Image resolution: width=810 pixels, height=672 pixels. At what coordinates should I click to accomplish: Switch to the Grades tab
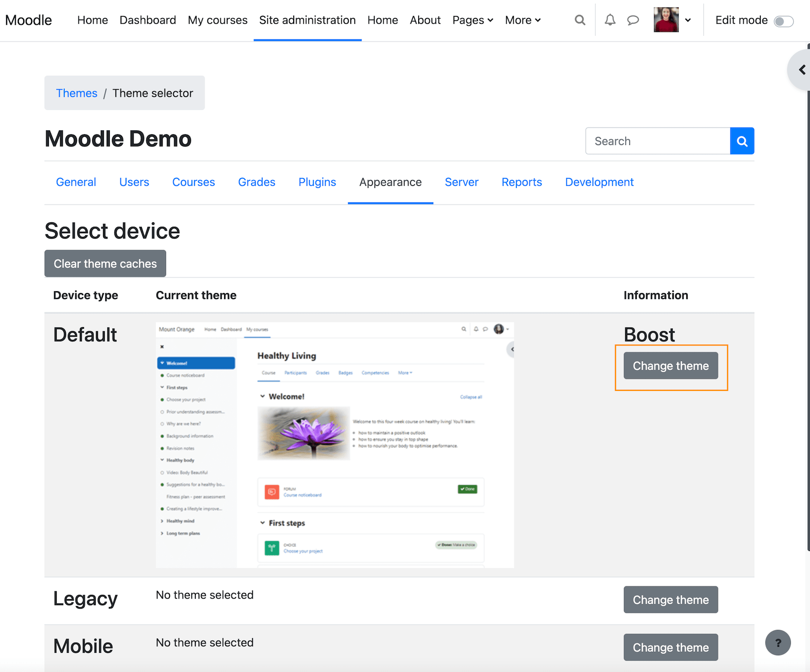coord(257,182)
